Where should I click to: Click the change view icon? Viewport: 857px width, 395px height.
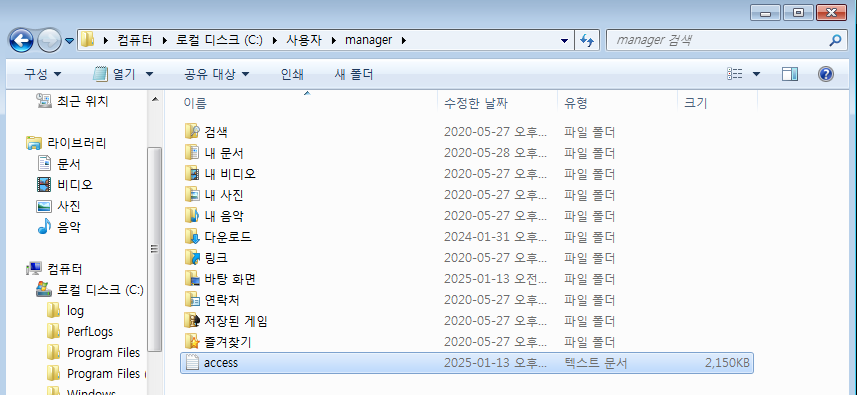[x=735, y=74]
